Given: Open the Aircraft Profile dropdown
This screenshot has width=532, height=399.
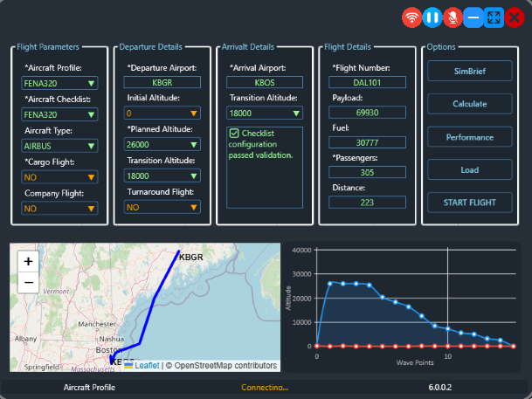Looking at the screenshot, I should [59, 83].
